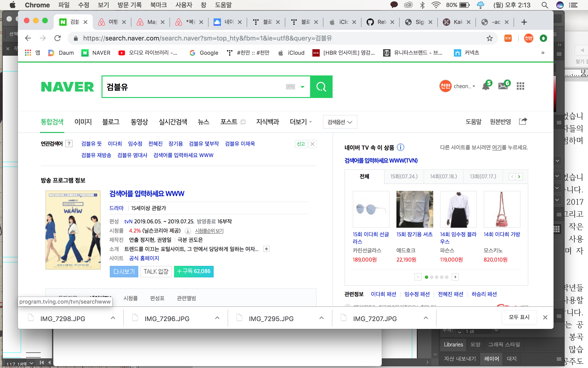
Task: Open the Naver services grid icon
Action: pos(520,86)
